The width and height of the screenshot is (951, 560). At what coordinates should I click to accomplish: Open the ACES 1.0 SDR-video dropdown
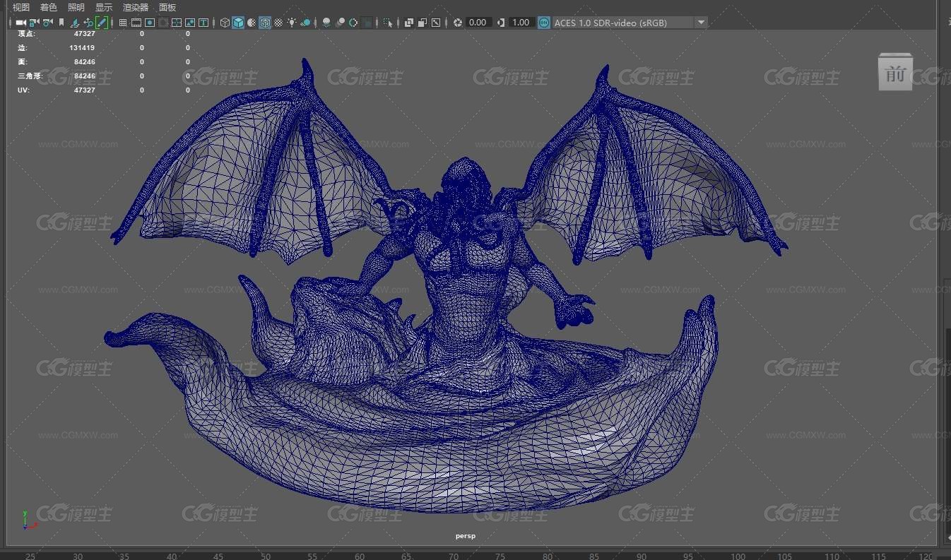pyautogui.click(x=629, y=23)
